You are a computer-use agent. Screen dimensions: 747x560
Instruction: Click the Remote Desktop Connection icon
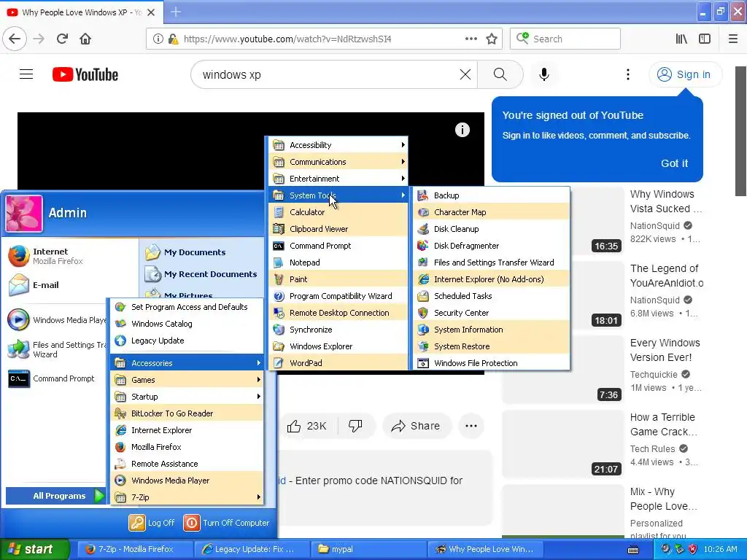tap(279, 312)
